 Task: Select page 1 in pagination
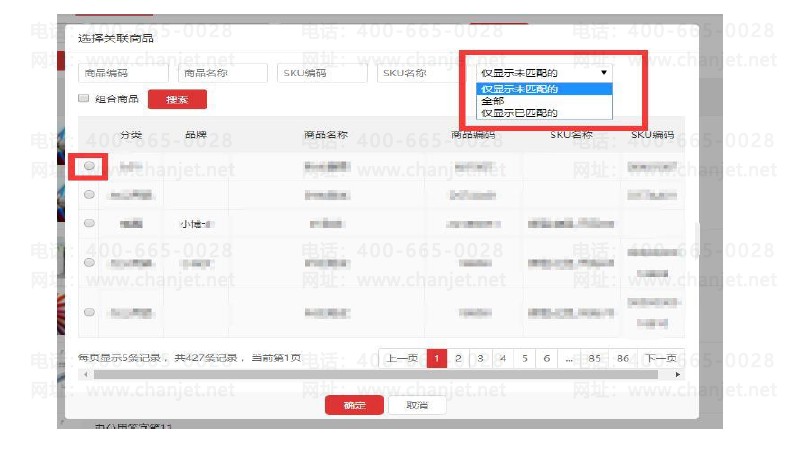point(437,358)
